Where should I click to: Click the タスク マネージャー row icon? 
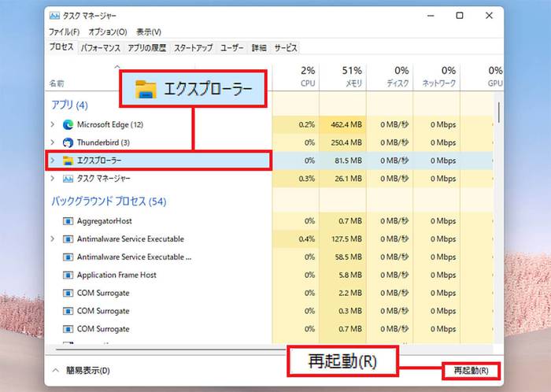(68, 179)
